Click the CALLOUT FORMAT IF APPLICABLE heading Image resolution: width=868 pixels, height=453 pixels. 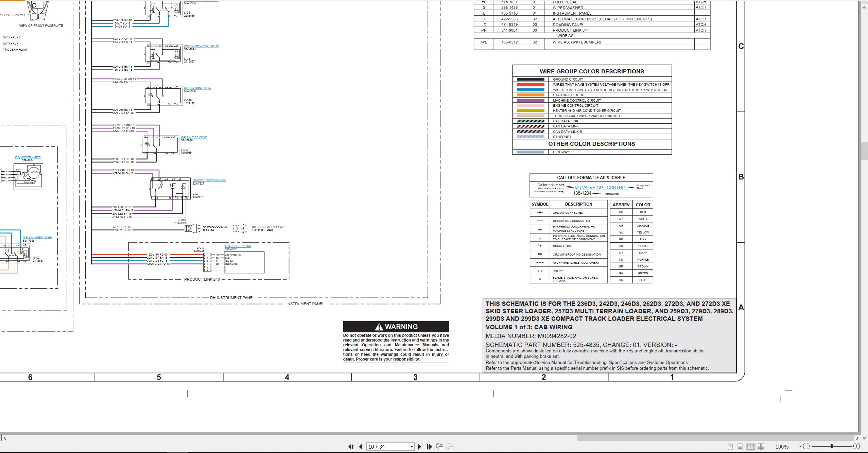(x=591, y=177)
